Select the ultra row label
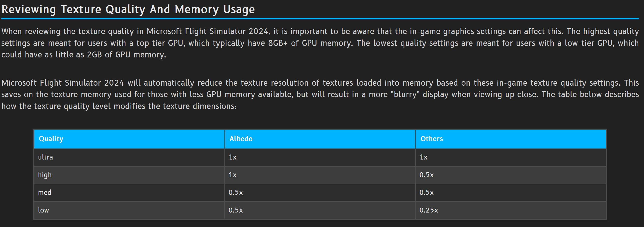This screenshot has height=227, width=644. click(x=45, y=157)
